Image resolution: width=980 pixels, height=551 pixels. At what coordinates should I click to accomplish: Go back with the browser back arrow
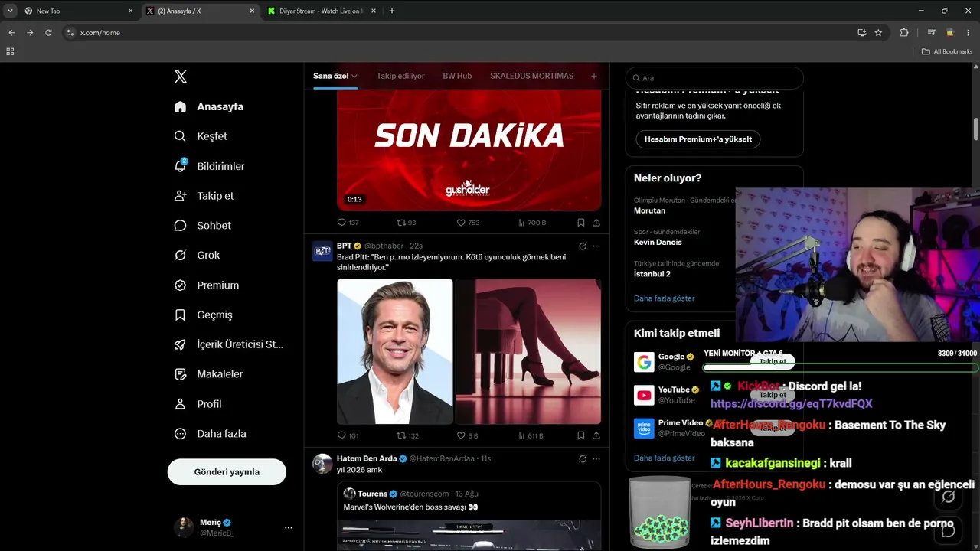[x=11, y=33]
